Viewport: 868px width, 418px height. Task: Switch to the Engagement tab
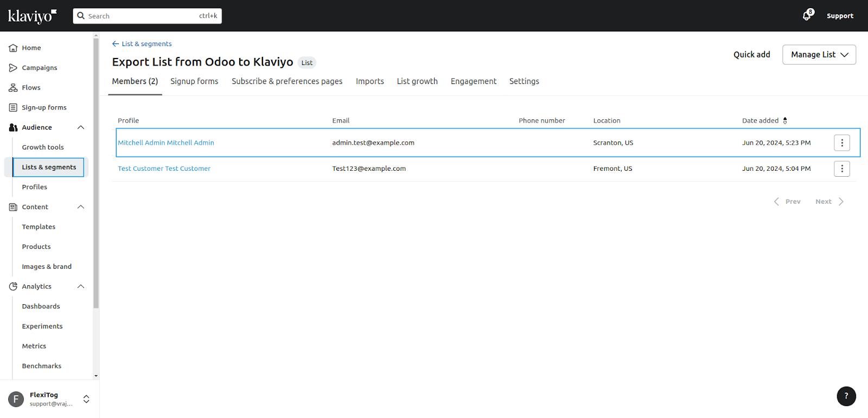coord(474,81)
